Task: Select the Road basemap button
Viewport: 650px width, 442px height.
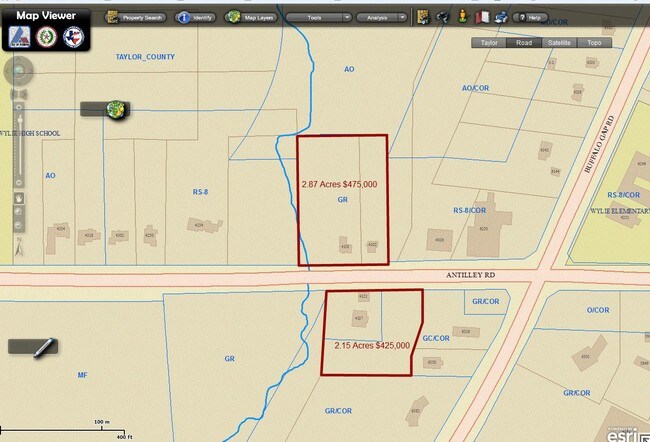Action: [x=523, y=44]
